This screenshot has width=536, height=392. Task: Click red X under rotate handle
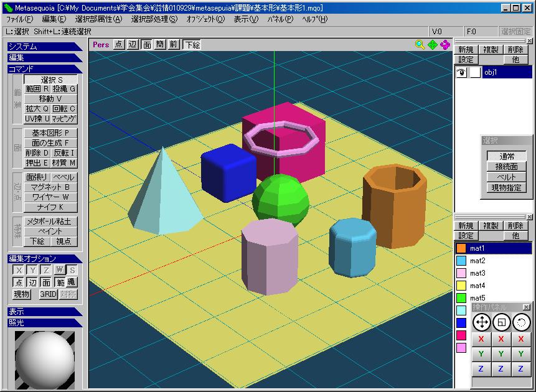click(521, 339)
